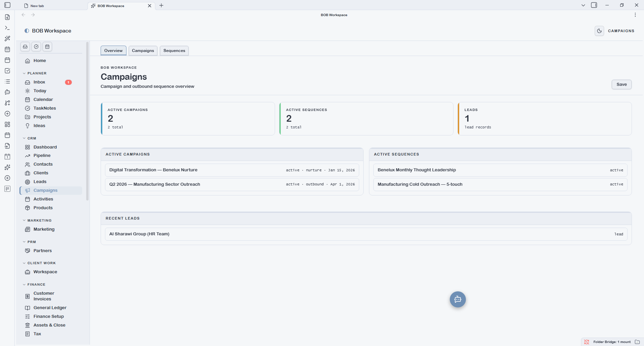The height and width of the screenshot is (346, 644).
Task: Open the terminal command icon in left ribbon
Action: [x=7, y=28]
